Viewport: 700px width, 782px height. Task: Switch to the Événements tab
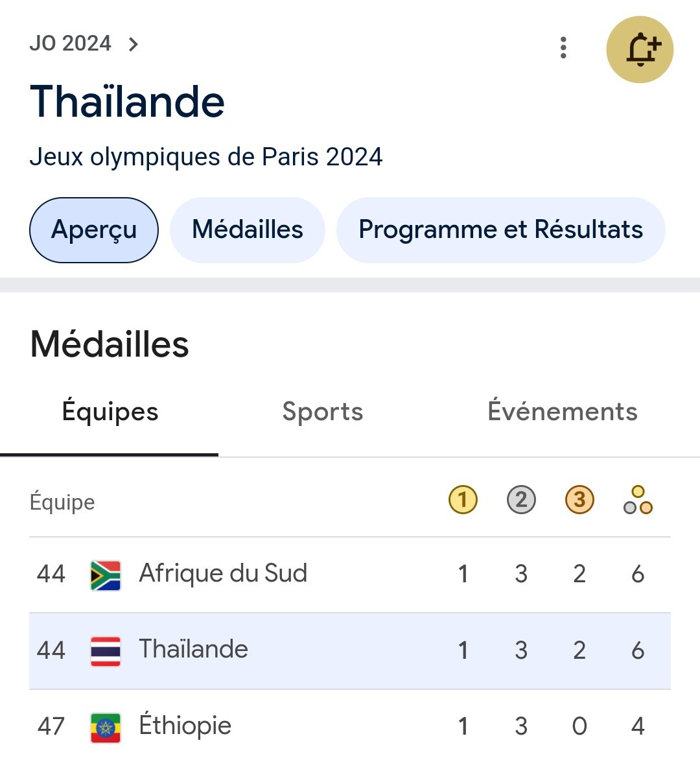(563, 412)
